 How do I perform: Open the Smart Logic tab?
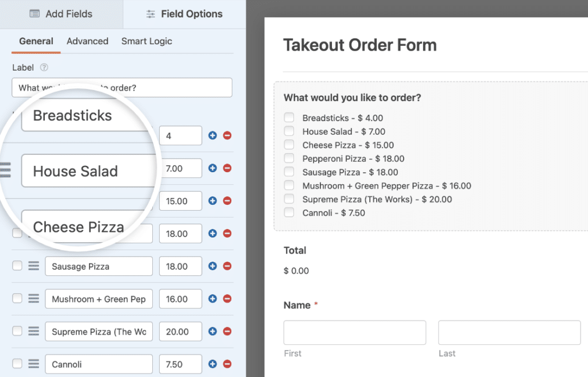146,41
